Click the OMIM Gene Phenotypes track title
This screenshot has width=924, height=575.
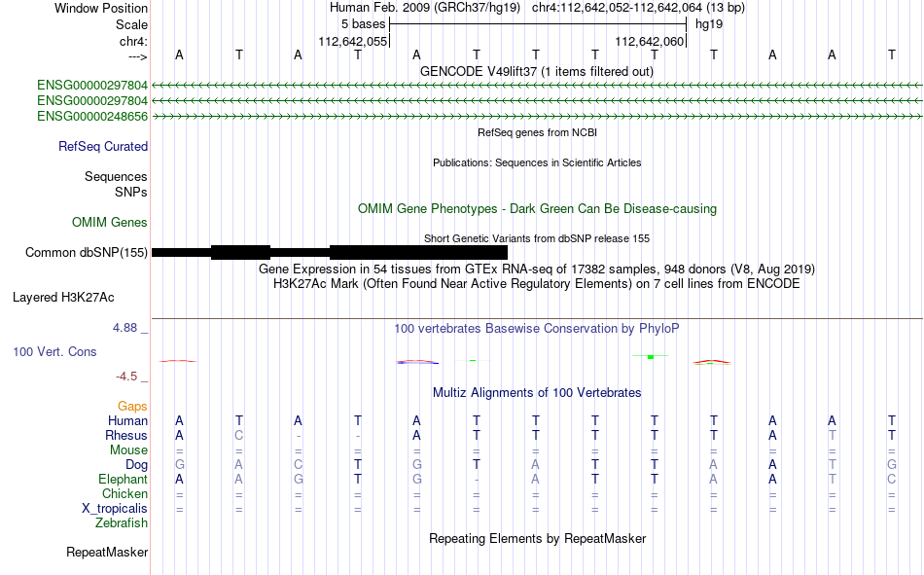(538, 209)
